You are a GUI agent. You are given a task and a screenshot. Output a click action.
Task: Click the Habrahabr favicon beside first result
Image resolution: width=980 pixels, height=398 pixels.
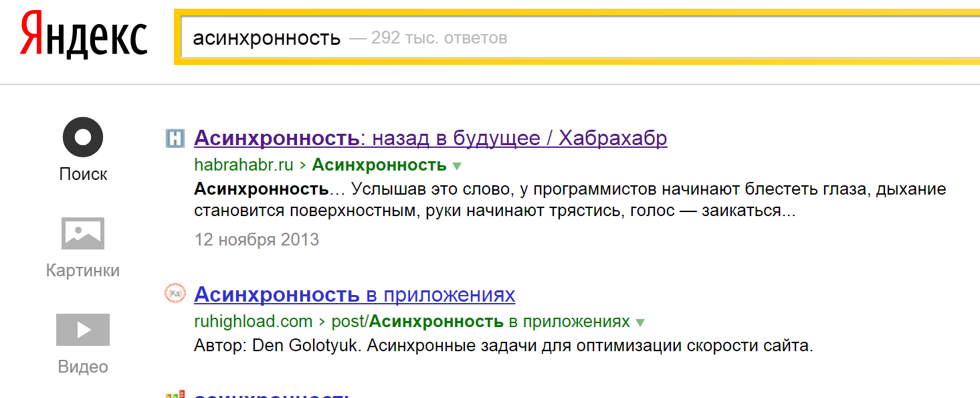click(x=175, y=138)
